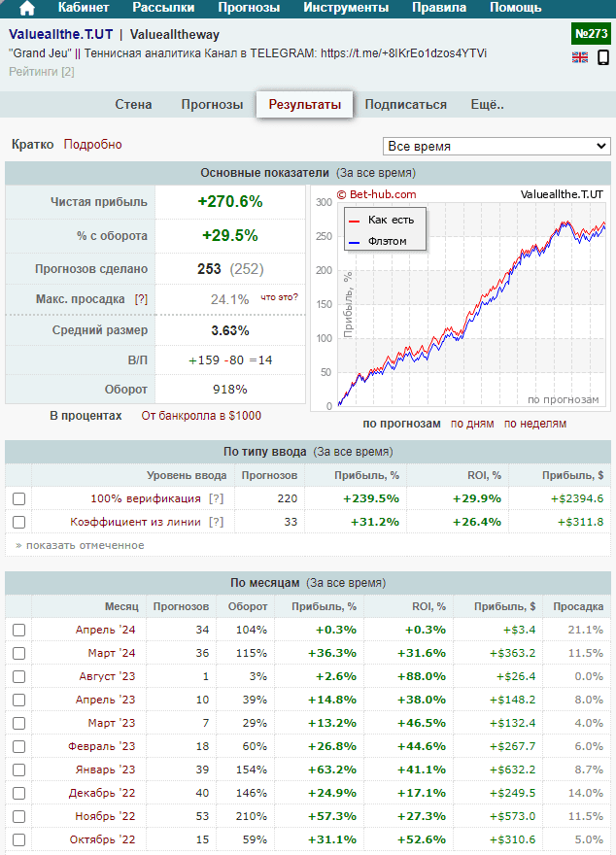
Task: Switch to the Прогнозы profile tab
Action: point(212,105)
